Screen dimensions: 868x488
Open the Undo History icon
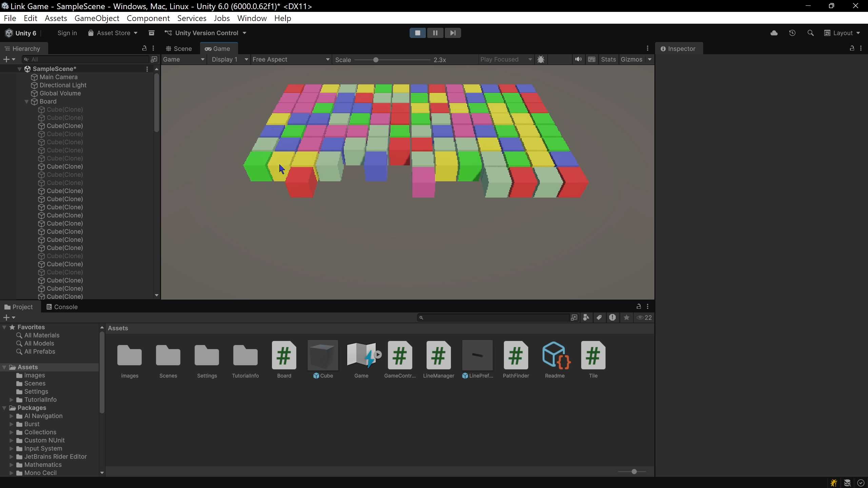tap(792, 33)
